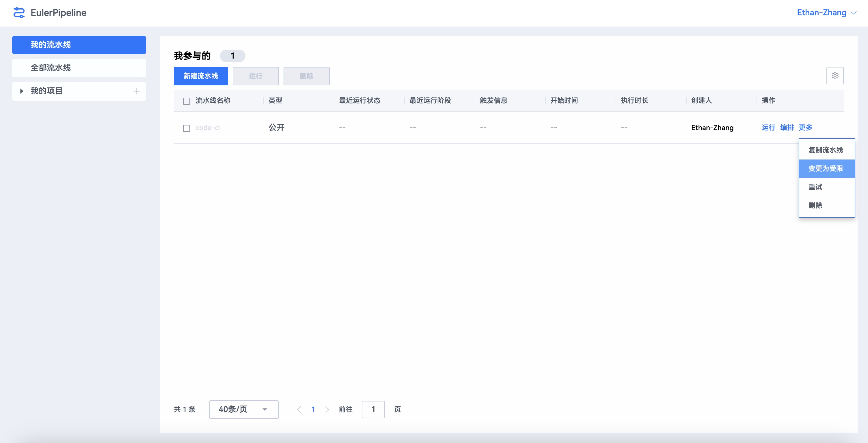Viewport: 868px width, 443px height.
Task: Click plus icon next to 我的项目
Action: (x=137, y=91)
